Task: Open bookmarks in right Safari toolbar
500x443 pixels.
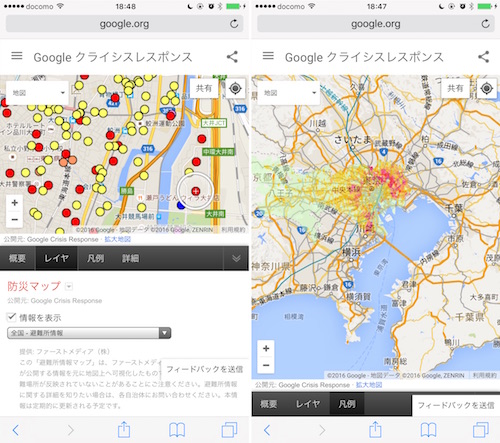Action: 428,430
